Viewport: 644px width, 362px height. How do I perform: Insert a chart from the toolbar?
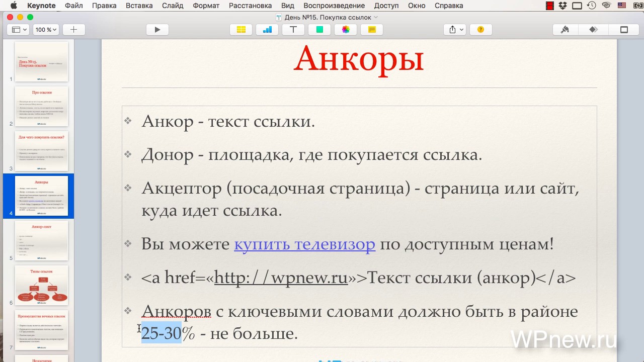(x=267, y=30)
